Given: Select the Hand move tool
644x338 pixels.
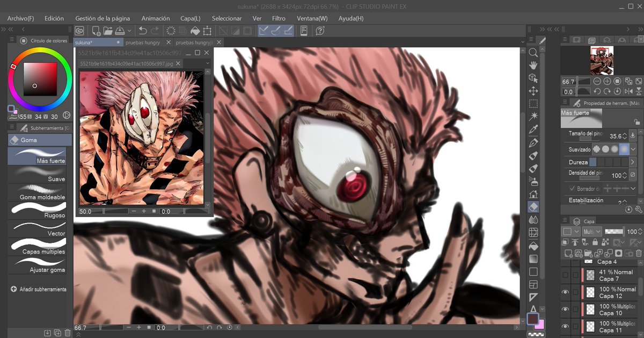Looking at the screenshot, I should pyautogui.click(x=533, y=66).
